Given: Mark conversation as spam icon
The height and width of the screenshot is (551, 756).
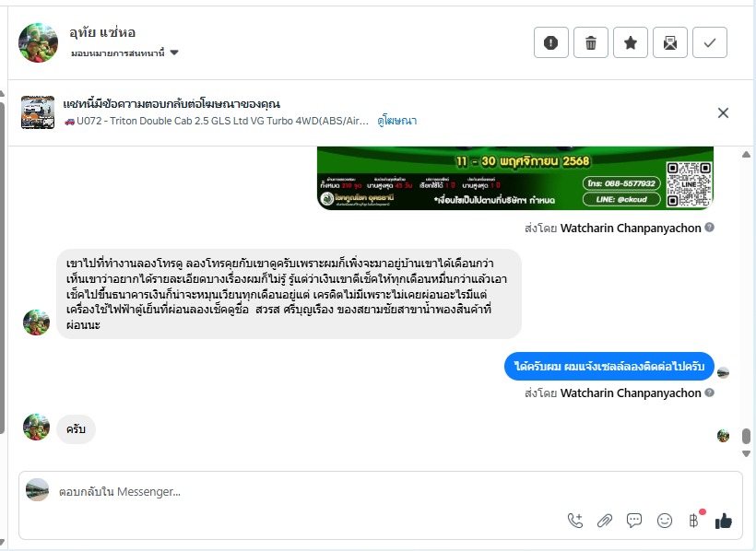Looking at the screenshot, I should click(x=551, y=43).
